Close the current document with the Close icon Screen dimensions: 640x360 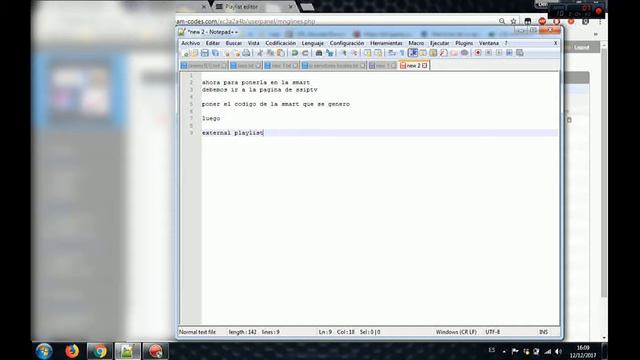click(x=226, y=53)
